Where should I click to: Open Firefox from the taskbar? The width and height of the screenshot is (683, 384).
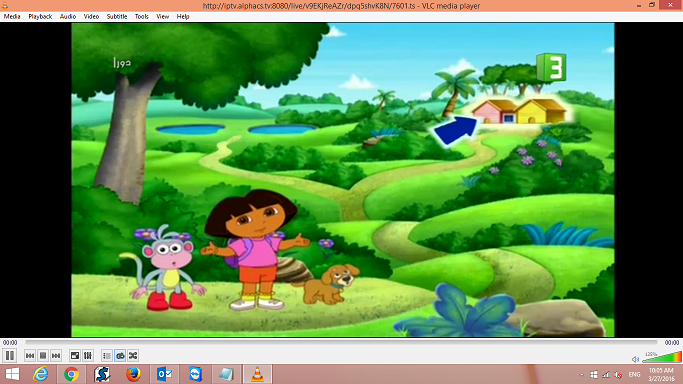coord(133,374)
